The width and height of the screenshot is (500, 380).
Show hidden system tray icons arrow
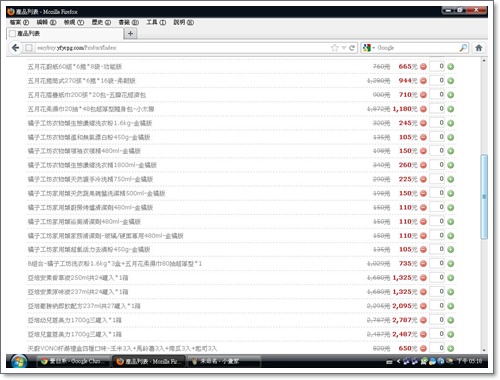tap(398, 361)
